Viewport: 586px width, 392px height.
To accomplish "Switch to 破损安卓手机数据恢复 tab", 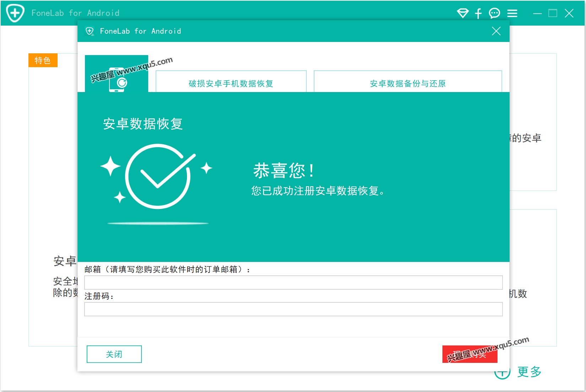I will (231, 82).
